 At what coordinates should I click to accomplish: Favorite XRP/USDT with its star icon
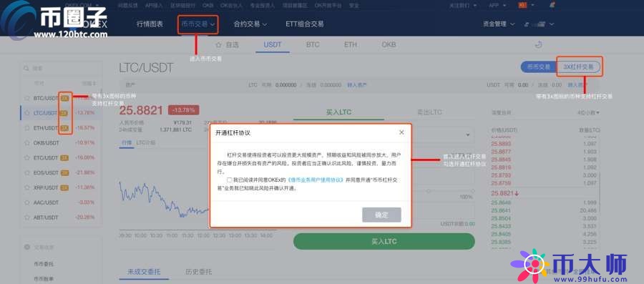27,187
